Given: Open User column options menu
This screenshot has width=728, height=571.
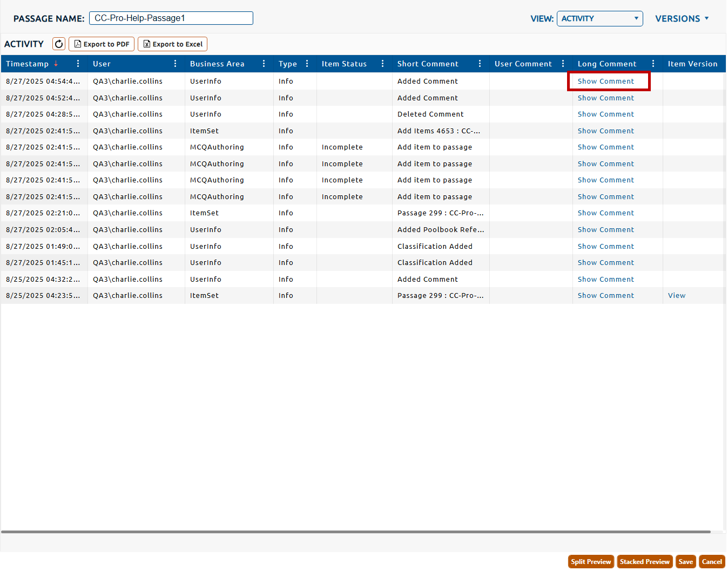Looking at the screenshot, I should 176,64.
